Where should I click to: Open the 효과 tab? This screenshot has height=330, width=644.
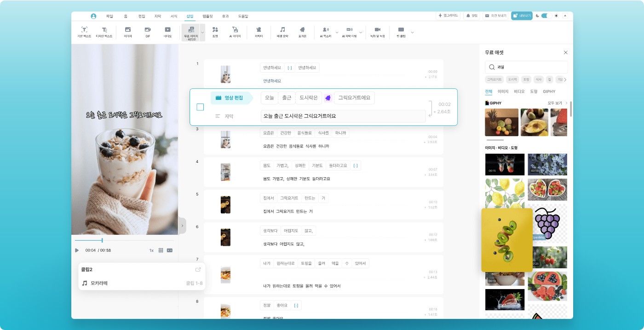coord(225,16)
